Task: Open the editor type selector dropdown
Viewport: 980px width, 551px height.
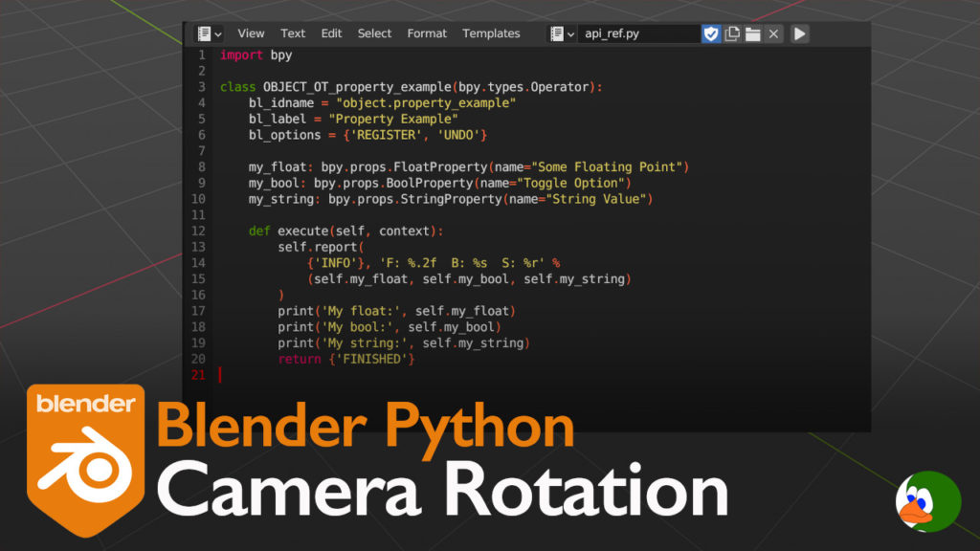Action: [210, 33]
